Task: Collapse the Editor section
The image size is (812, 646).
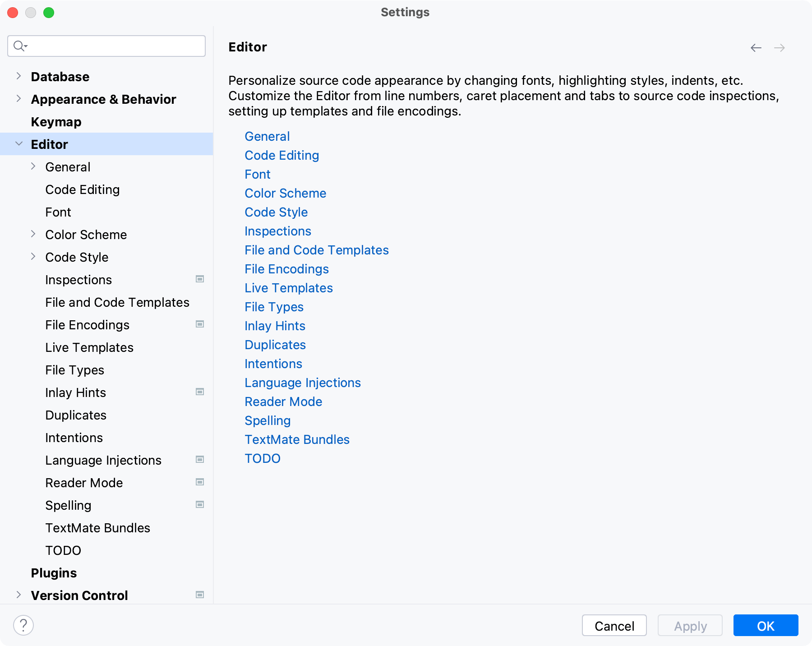Action: (18, 143)
